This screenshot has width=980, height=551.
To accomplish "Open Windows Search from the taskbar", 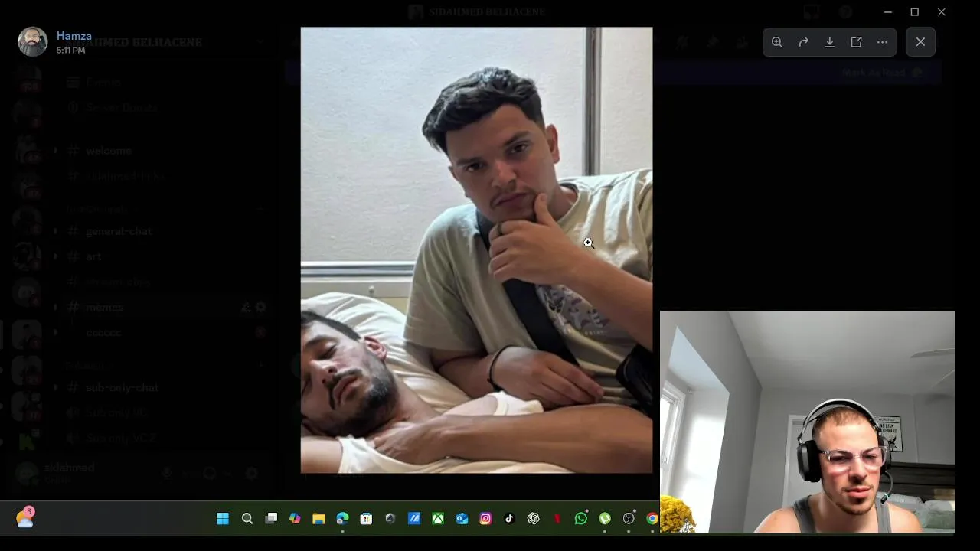I will [x=247, y=519].
